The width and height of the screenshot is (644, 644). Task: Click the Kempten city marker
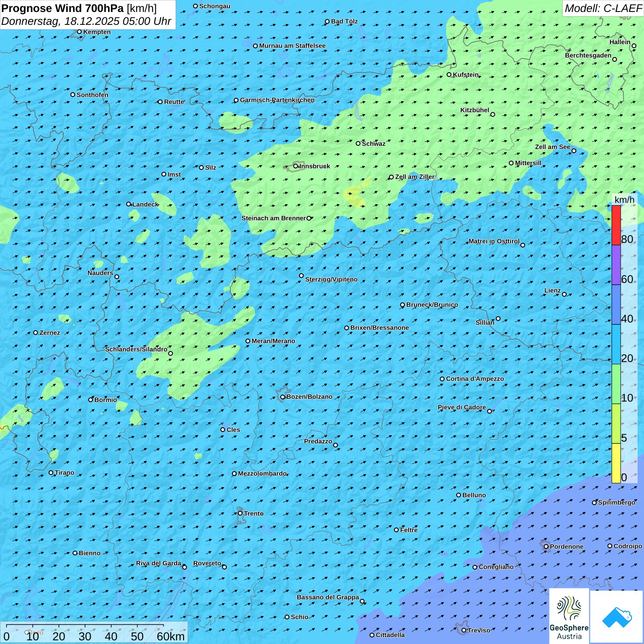(80, 32)
